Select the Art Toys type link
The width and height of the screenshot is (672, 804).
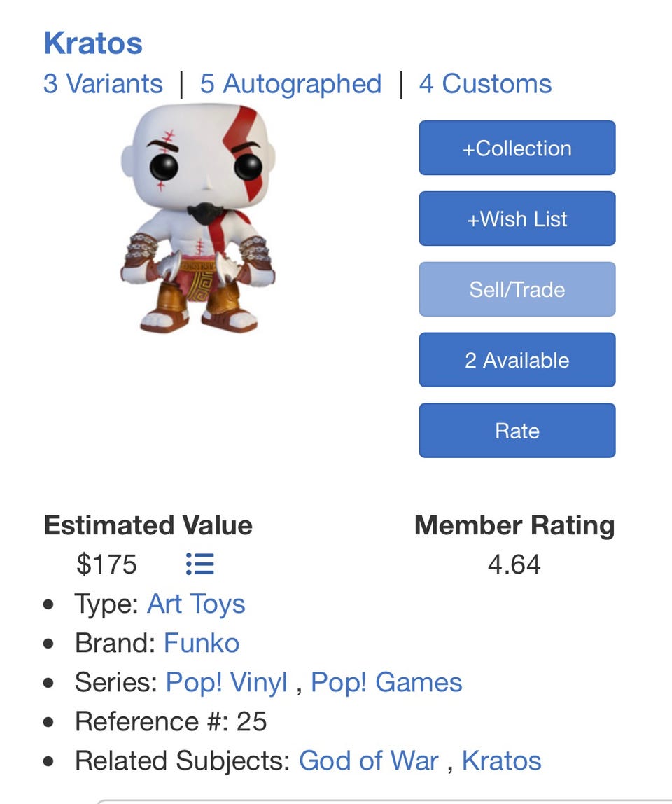196,604
